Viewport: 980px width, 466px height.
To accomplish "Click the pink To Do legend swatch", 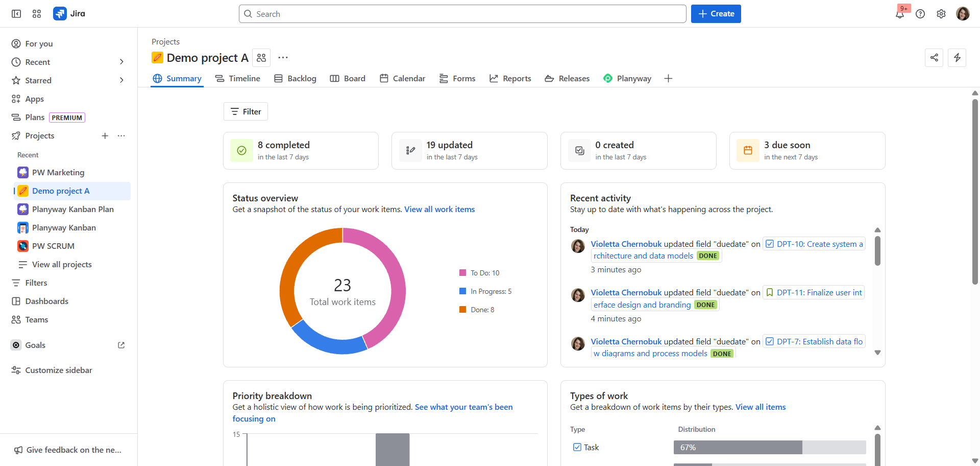I will [463, 273].
